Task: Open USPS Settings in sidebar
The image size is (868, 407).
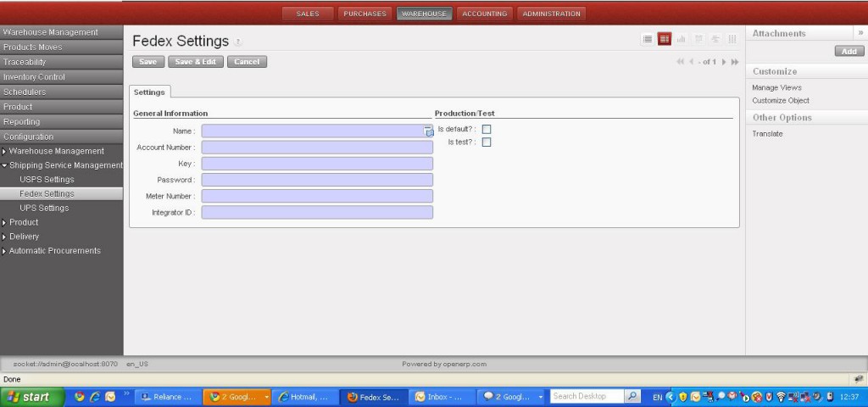Action: (47, 180)
